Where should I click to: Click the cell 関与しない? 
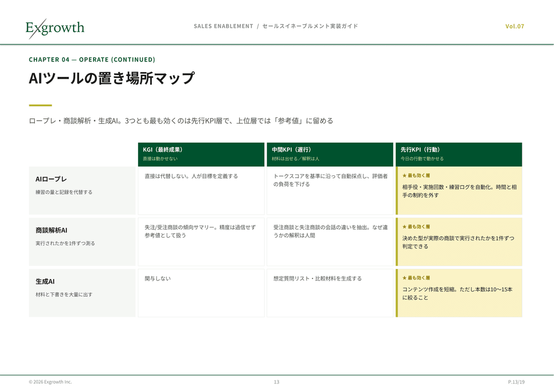201,293
